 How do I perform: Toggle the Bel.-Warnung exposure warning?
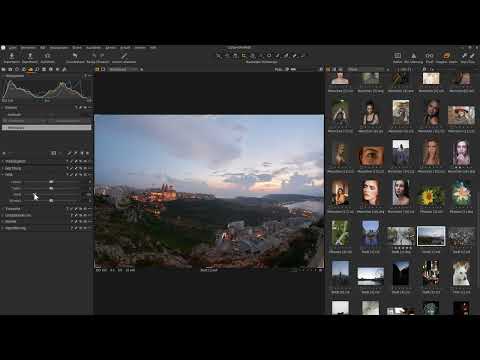(x=413, y=56)
